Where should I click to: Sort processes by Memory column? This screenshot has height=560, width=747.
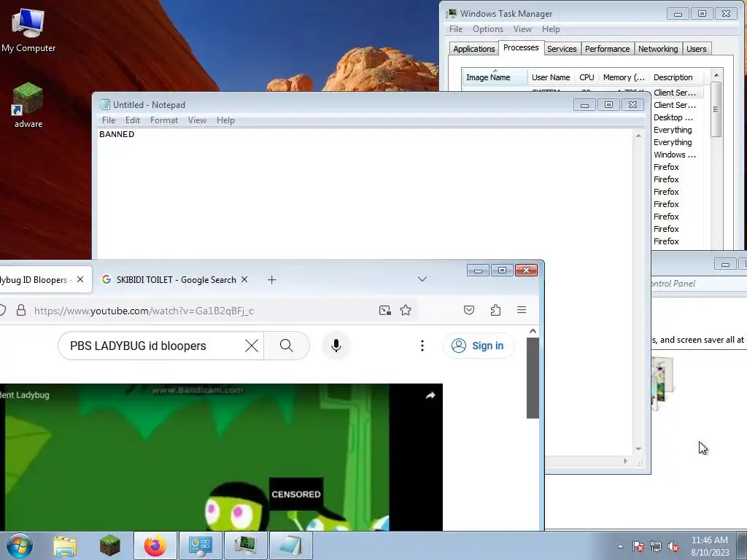pos(624,77)
